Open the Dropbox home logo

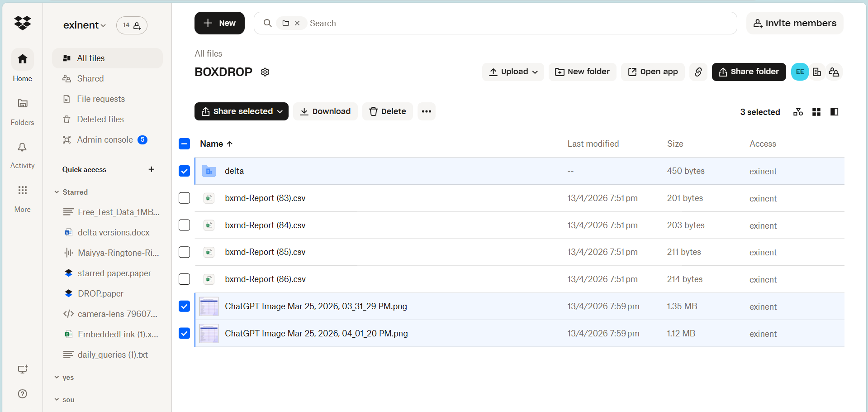pos(22,23)
